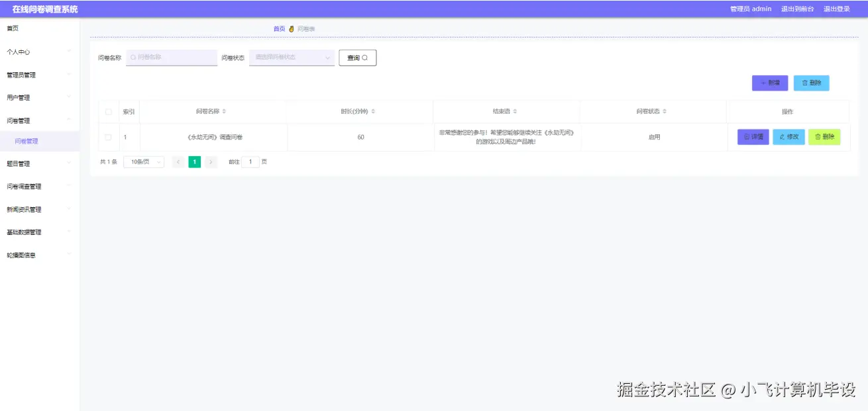Open 首页 in the sidebar
Viewport: 868px width, 411px height.
pyautogui.click(x=13, y=28)
